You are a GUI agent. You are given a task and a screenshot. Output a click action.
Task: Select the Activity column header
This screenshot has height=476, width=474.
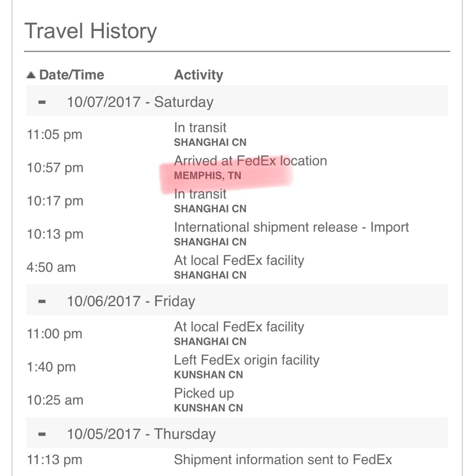pyautogui.click(x=199, y=75)
